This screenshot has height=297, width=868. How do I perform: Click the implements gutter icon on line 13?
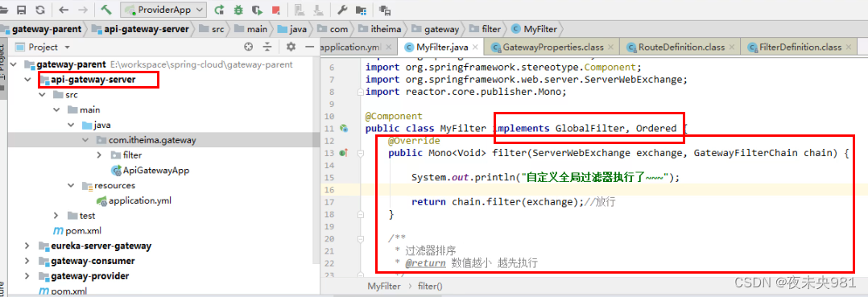coord(343,153)
